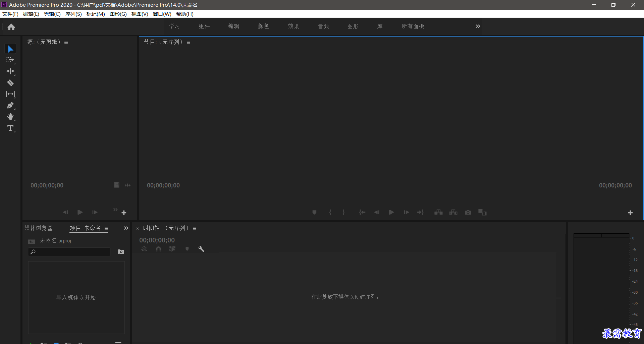The image size is (644, 344).
Task: Close the Timeline panel tab
Action: coord(138,229)
